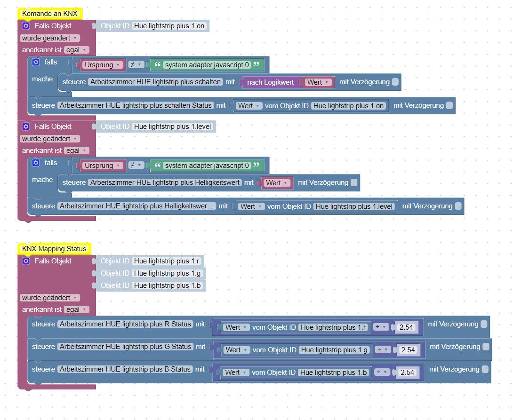Select target 'Arbeitszimmer HUE lightstrip plus B Status'
The height and width of the screenshot is (420, 521).
tap(125, 369)
